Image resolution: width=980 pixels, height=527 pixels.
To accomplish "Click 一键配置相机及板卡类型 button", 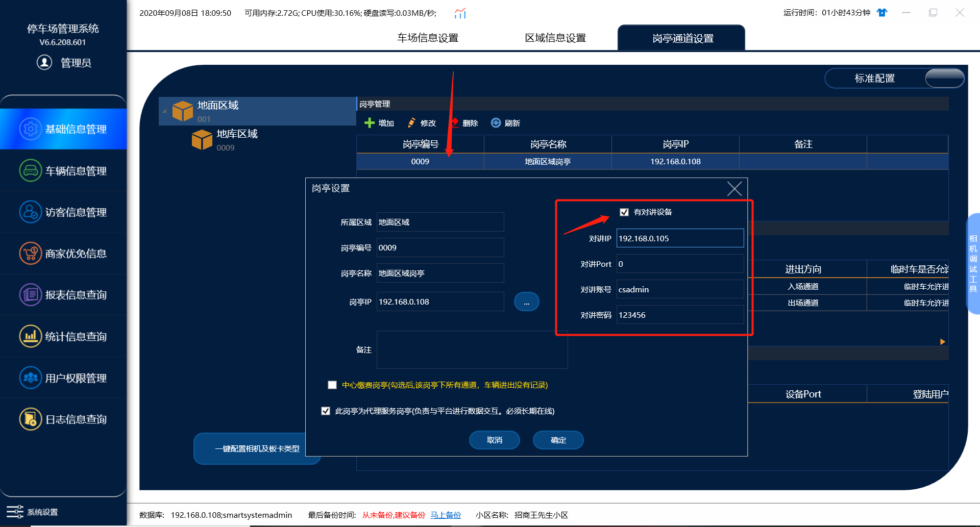I will [257, 448].
